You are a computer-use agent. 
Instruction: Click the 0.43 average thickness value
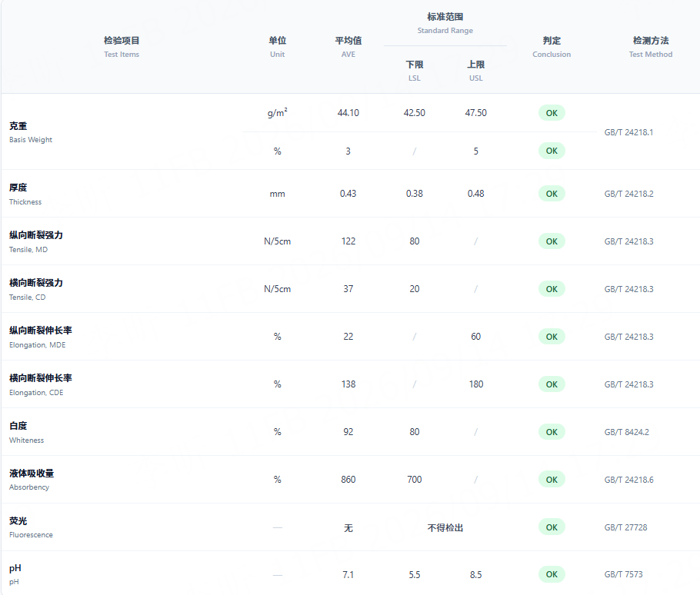point(348,194)
